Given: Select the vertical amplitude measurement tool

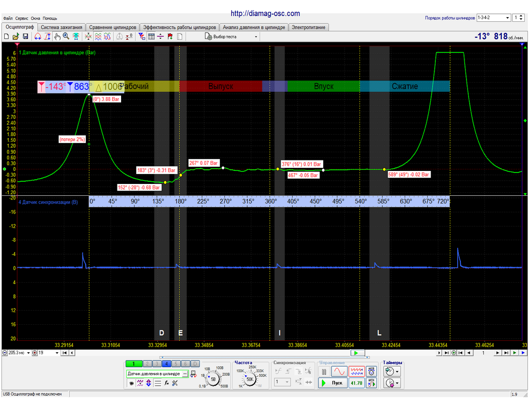Looking at the screenshot, I should pyautogui.click(x=47, y=36).
